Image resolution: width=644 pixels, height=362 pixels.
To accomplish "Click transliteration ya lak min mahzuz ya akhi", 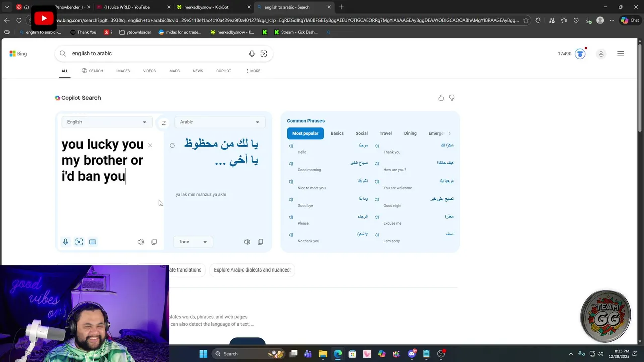I will pyautogui.click(x=201, y=194).
